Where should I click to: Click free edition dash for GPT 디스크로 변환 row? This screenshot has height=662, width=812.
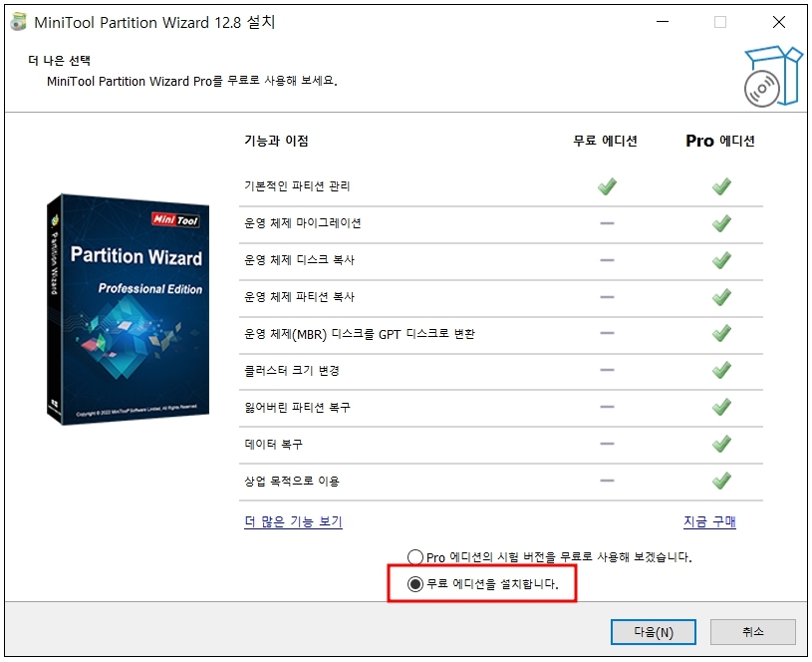coord(607,333)
